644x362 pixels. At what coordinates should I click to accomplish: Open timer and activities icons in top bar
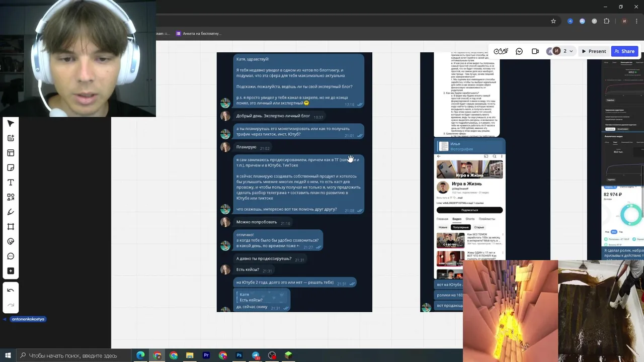click(x=501, y=51)
